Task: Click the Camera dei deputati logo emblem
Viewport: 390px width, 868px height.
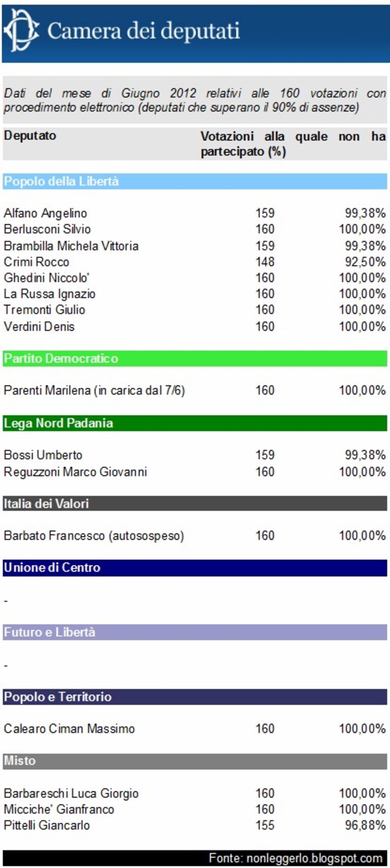Action: click(21, 31)
